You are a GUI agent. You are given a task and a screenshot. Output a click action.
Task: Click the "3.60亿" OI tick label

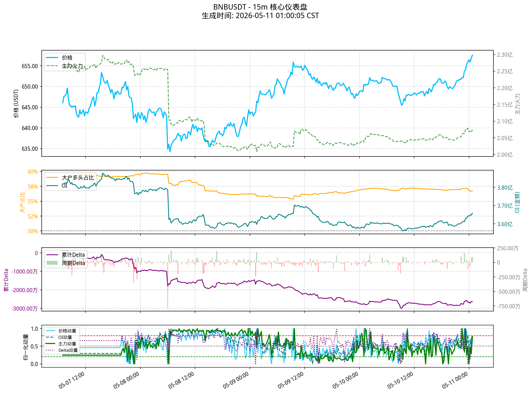(505, 224)
